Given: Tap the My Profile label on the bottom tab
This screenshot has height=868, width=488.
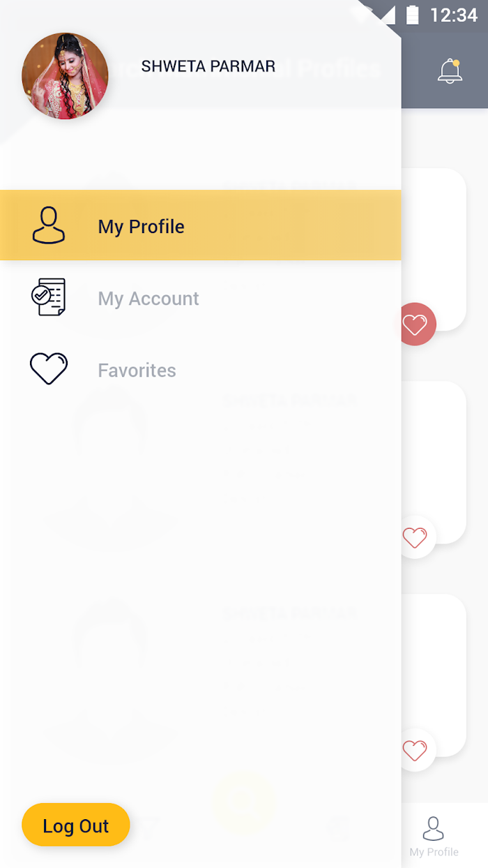Looking at the screenshot, I should point(434,852).
